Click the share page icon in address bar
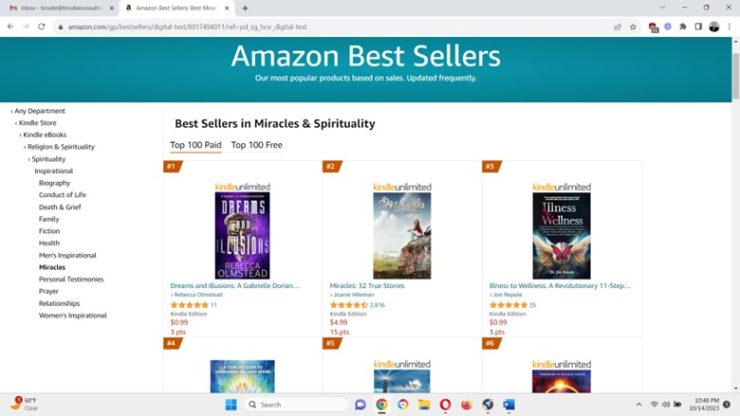The image size is (740, 416). tap(617, 27)
